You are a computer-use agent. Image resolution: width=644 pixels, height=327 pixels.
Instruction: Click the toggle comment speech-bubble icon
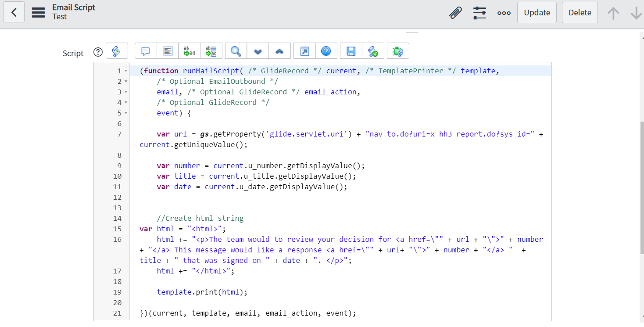(146, 51)
